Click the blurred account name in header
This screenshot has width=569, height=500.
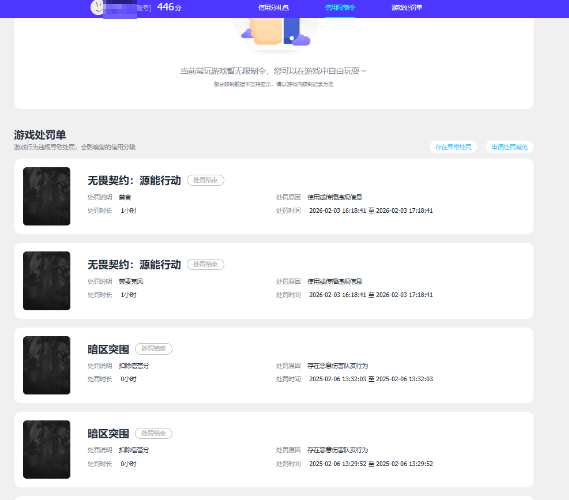[120, 9]
